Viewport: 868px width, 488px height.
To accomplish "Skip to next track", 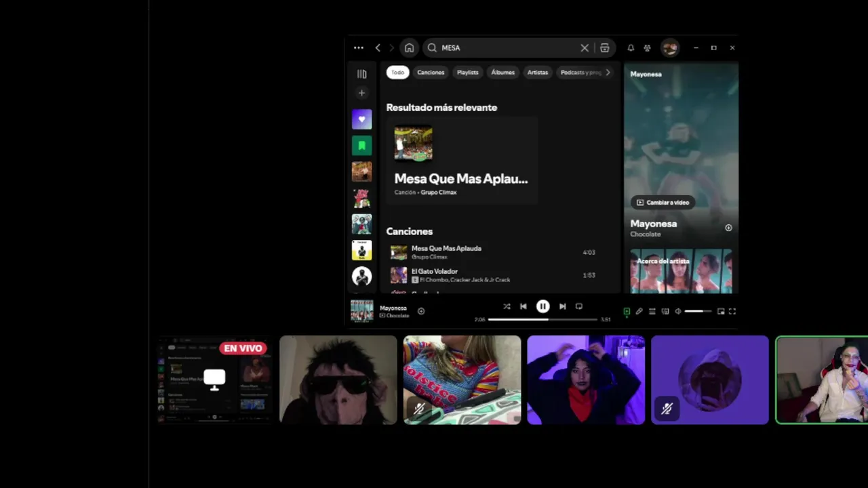I will pos(562,306).
